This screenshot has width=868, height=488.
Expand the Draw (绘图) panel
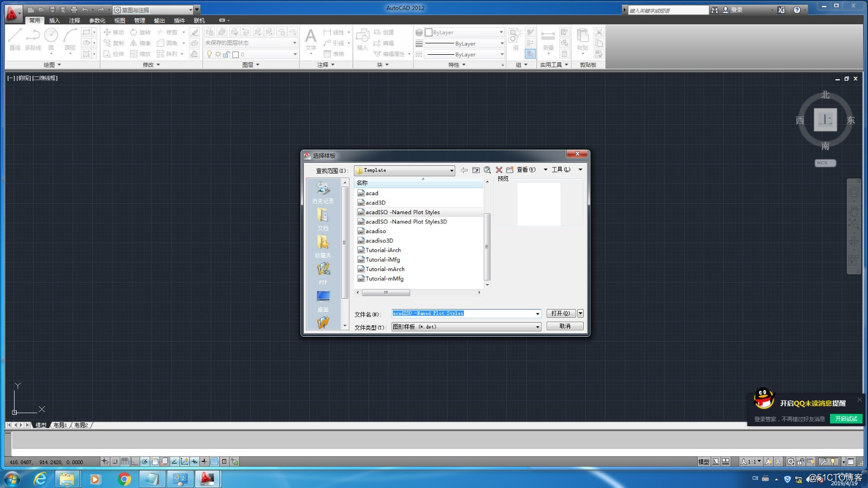(52, 65)
